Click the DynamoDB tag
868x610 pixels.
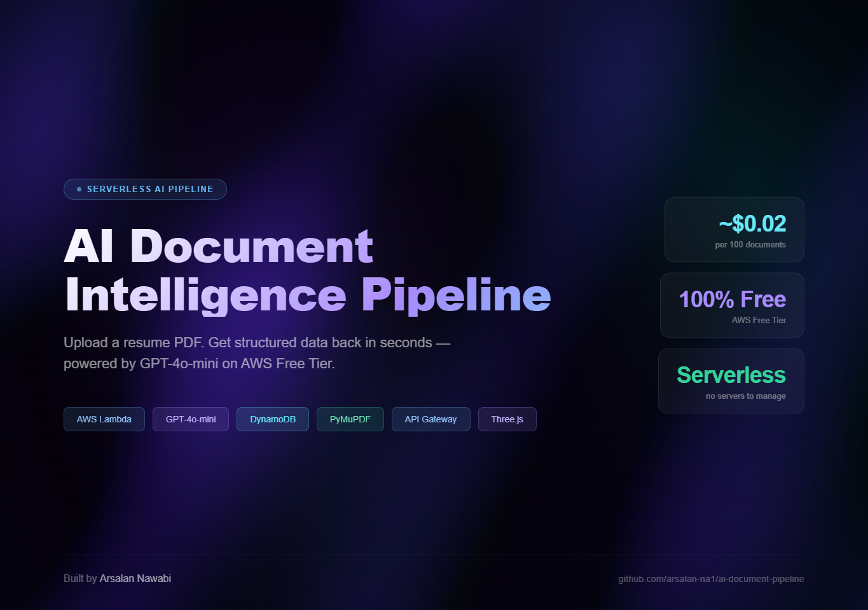coord(273,419)
